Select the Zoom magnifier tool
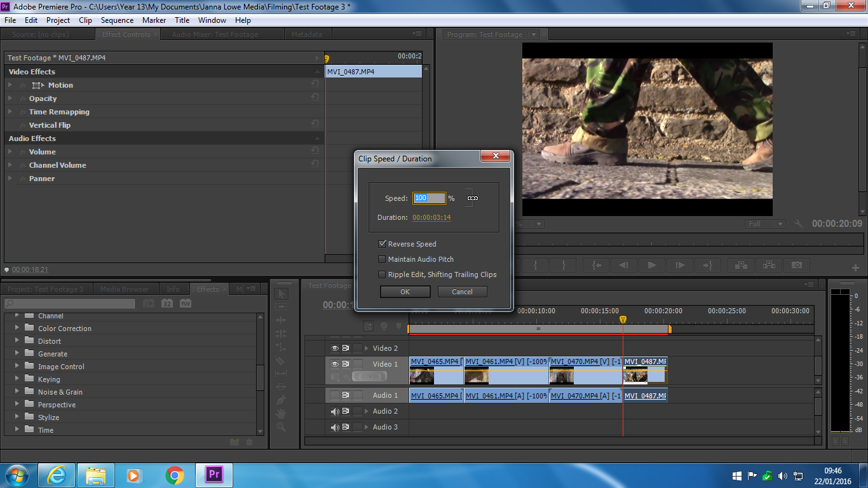The width and height of the screenshot is (868, 488). [x=281, y=427]
